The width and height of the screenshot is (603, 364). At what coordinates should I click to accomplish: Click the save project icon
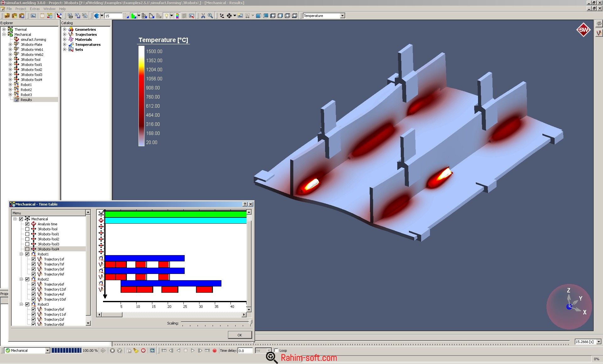(x=22, y=16)
